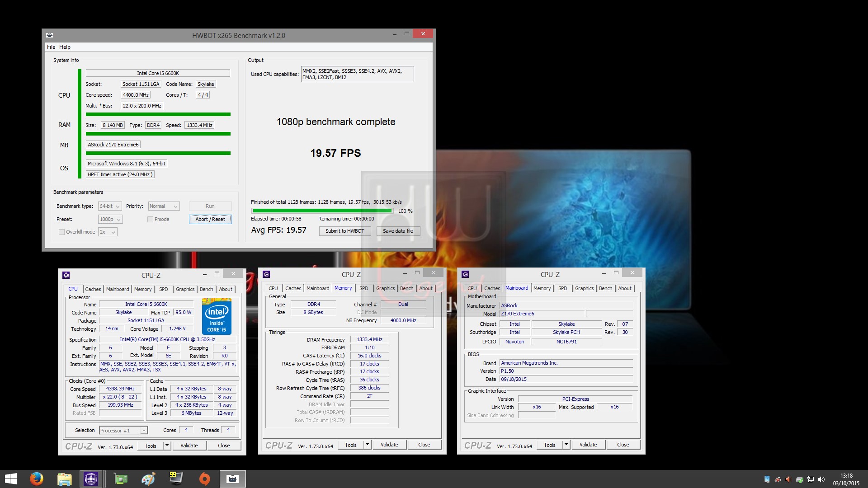
Task: Open the Help menu in HWBOT x265
Action: (65, 47)
